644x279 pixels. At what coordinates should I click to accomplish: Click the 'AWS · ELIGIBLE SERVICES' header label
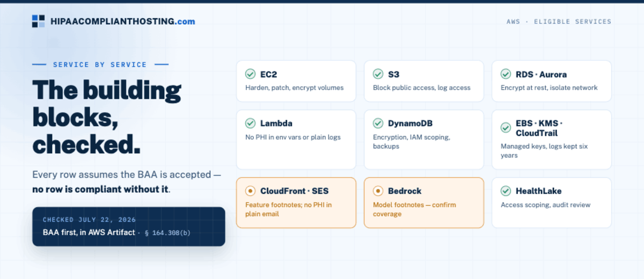559,22
